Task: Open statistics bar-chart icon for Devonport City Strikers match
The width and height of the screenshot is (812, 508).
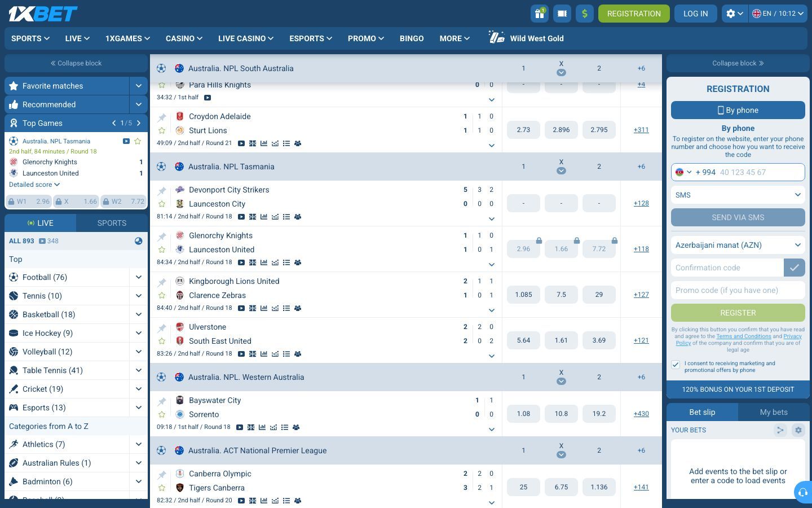Action: click(264, 217)
